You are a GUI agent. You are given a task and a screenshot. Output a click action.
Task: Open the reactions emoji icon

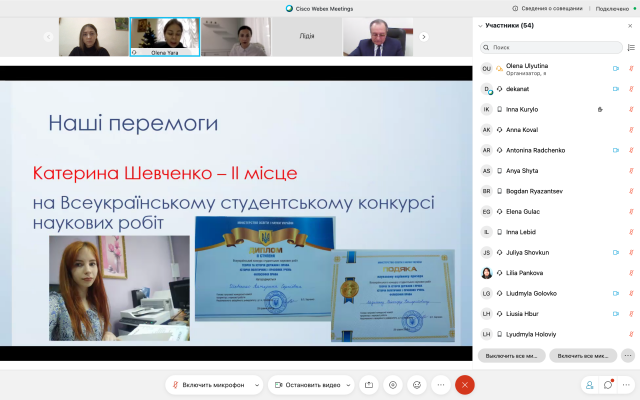pyautogui.click(x=417, y=385)
